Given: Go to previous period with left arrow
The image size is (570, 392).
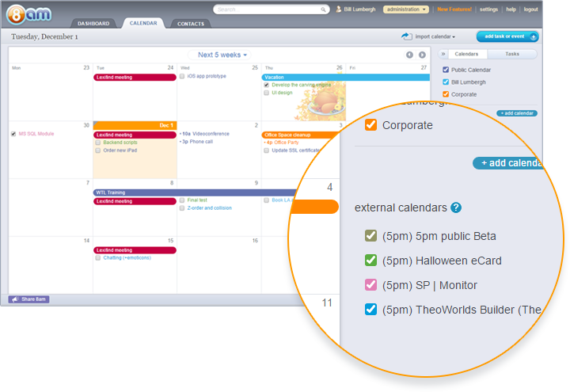Looking at the screenshot, I should click(x=409, y=55).
